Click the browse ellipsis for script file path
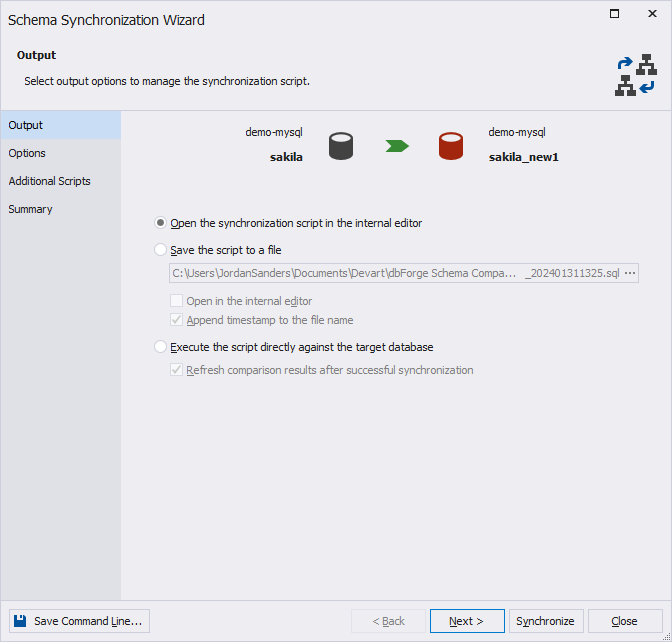The width and height of the screenshot is (672, 642). [630, 273]
